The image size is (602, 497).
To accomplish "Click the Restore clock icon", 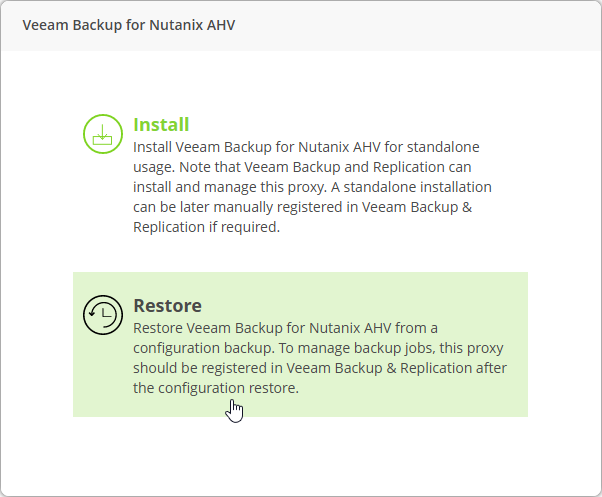I will point(103,315).
